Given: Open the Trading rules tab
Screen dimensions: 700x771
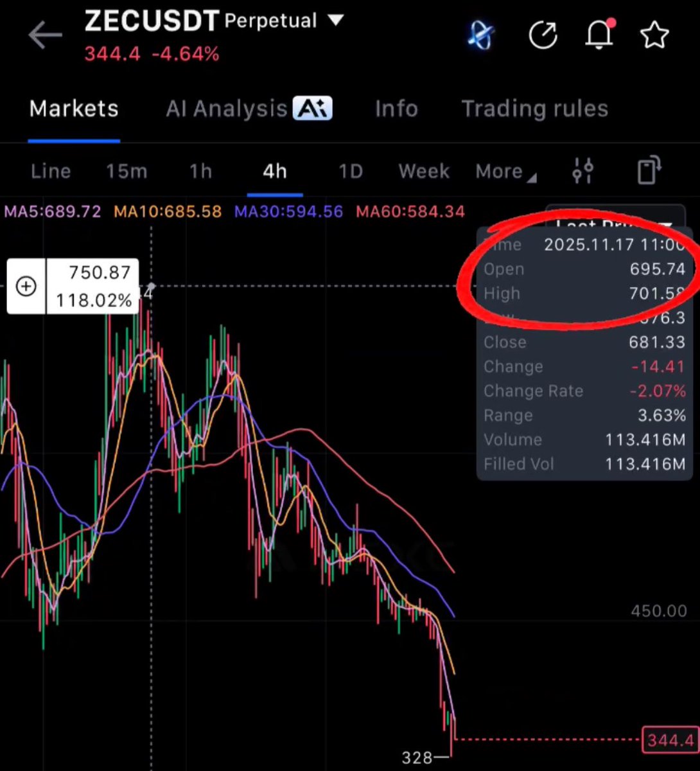Looking at the screenshot, I should 535,109.
